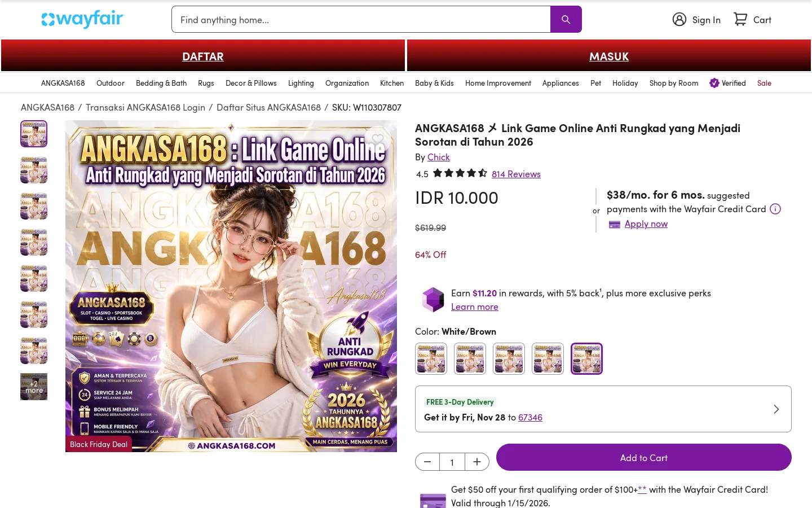Focus the Find anything home search field

tap(361, 19)
